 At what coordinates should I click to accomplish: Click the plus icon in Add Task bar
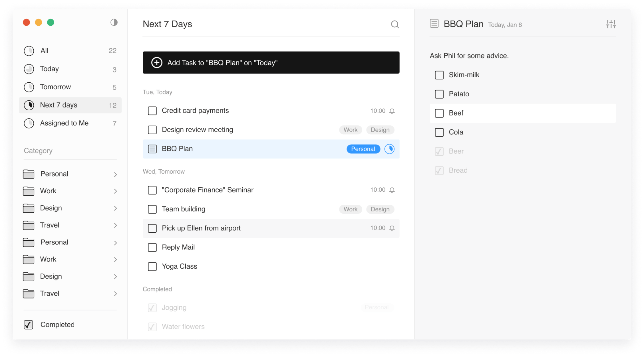pos(157,62)
